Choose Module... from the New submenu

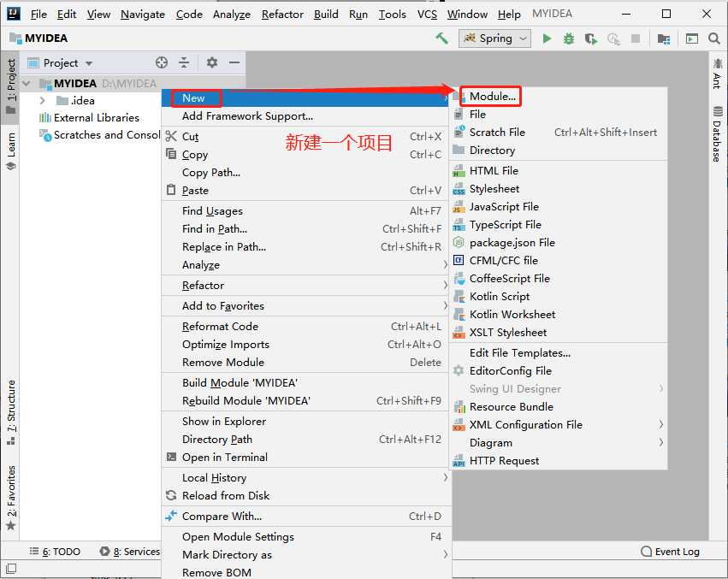[x=559, y=96]
